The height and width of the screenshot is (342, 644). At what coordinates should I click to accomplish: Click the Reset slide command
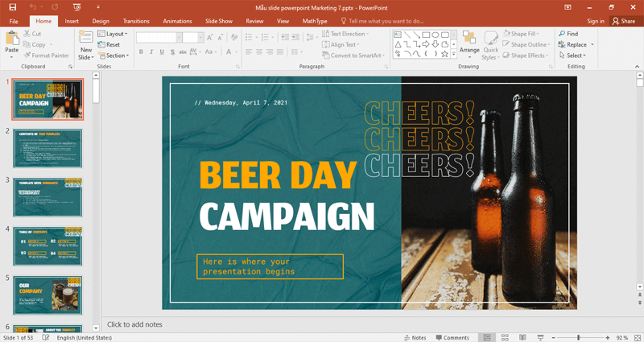pos(109,44)
